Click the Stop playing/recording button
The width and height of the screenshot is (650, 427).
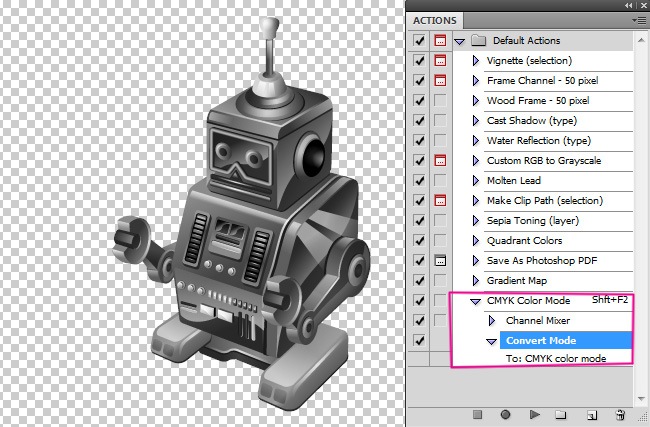(x=477, y=413)
